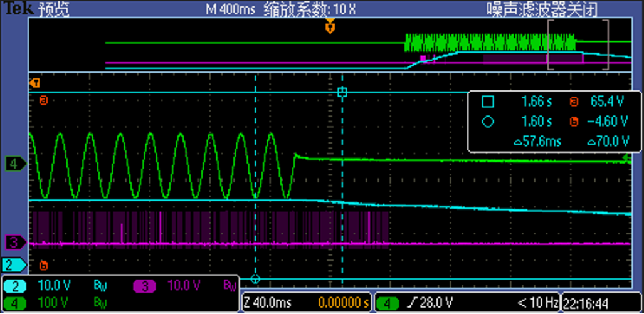Click the Z 40.0ms zoom timebase readout

(267, 304)
